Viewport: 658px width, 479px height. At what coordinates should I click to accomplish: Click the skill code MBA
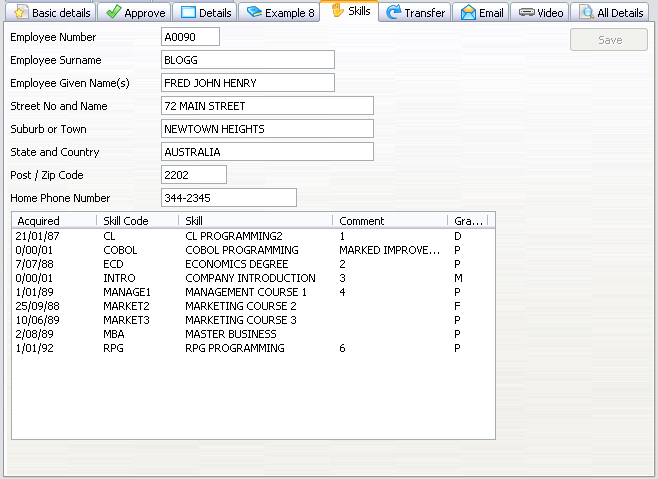coord(114,334)
